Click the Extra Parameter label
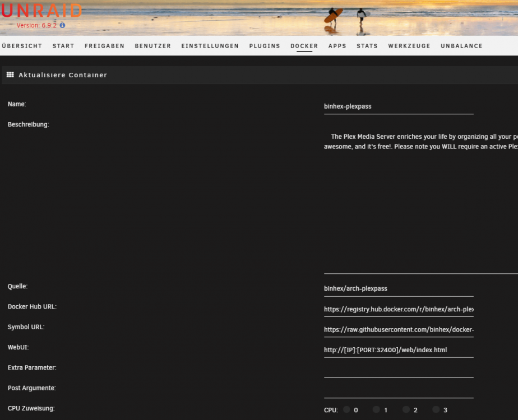This screenshot has width=518, height=420. tap(32, 367)
